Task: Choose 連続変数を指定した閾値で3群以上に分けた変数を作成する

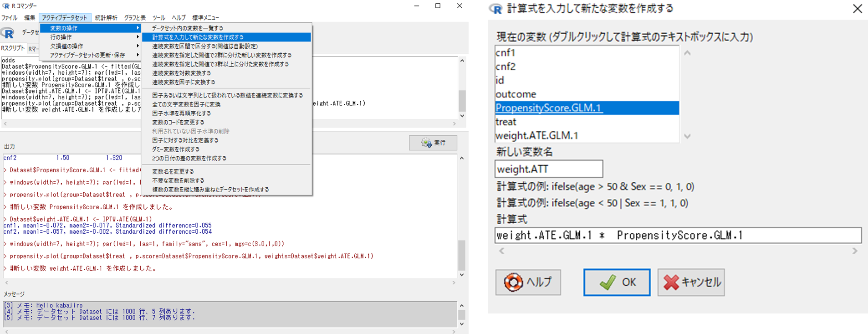Action: click(226, 64)
